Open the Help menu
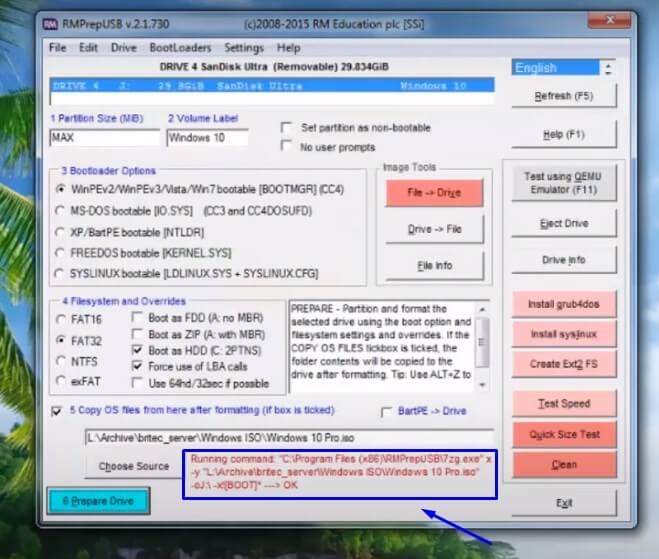 click(x=288, y=47)
